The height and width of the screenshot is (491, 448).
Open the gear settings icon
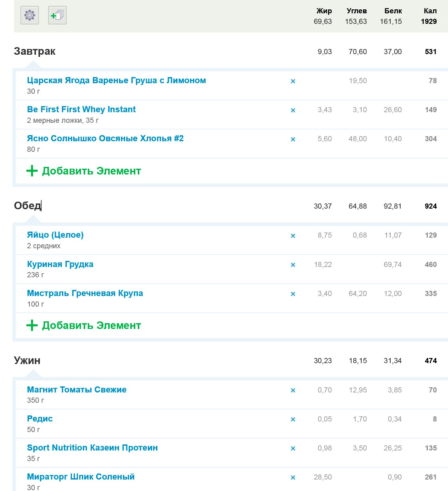[x=30, y=15]
